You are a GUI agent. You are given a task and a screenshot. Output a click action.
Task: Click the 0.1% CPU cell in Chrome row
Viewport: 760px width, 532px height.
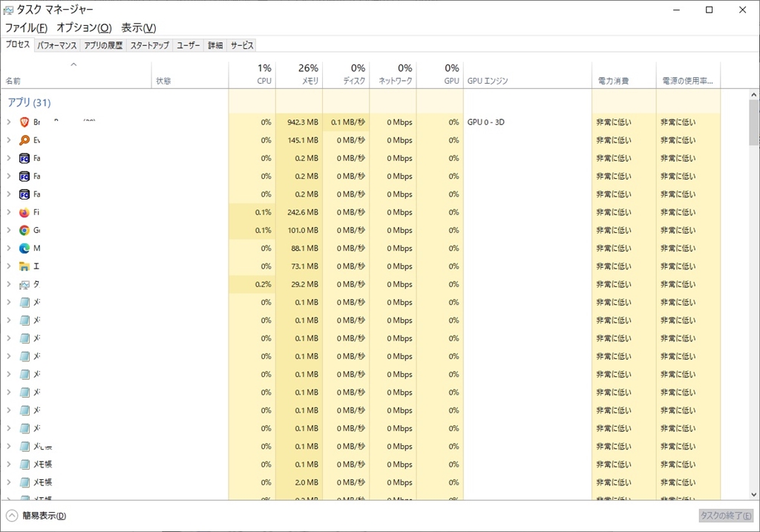click(252, 230)
